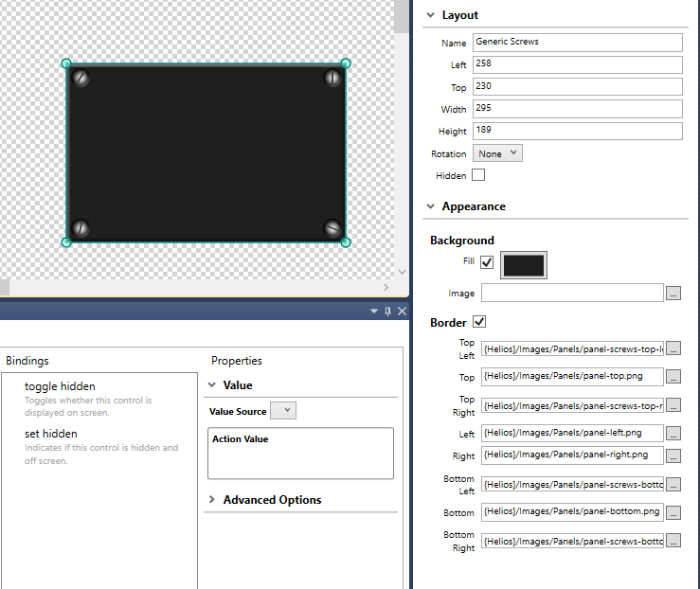Click the bottom-right resize handle of the panel
The width and height of the screenshot is (700, 589).
(346, 242)
